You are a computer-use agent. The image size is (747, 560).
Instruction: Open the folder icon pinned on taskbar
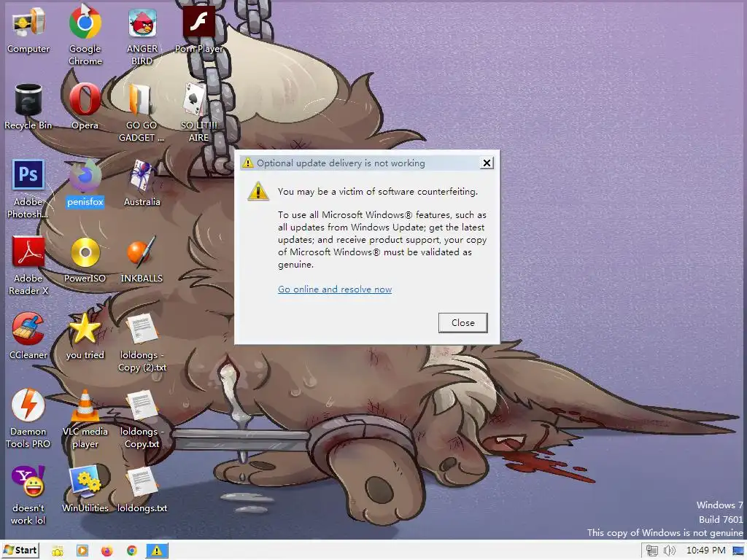coord(58,551)
